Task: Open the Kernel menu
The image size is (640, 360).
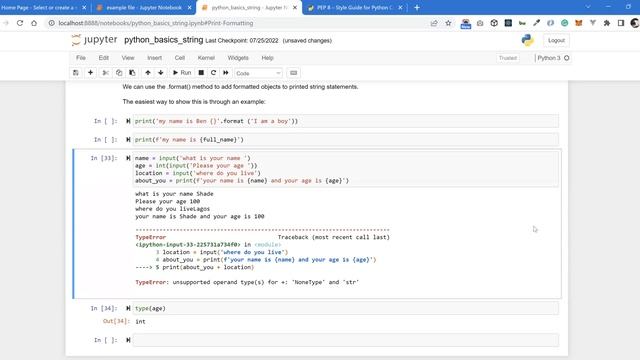Action: (x=206, y=58)
